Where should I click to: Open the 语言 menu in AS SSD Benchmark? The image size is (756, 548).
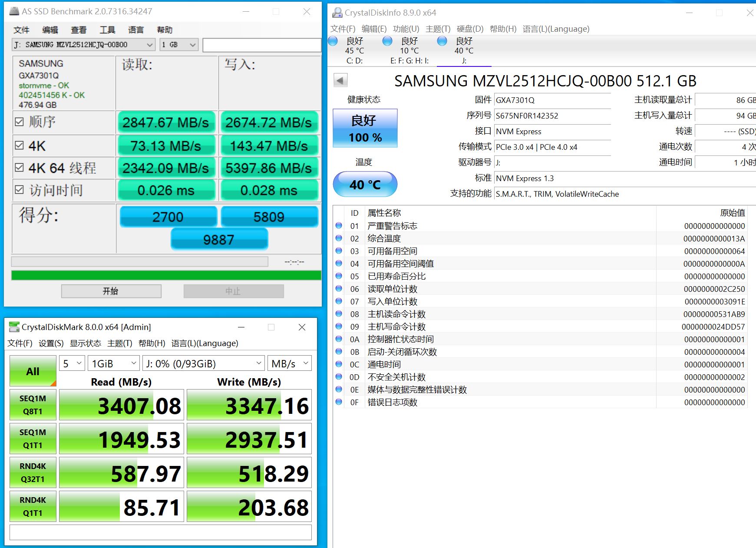pos(136,30)
